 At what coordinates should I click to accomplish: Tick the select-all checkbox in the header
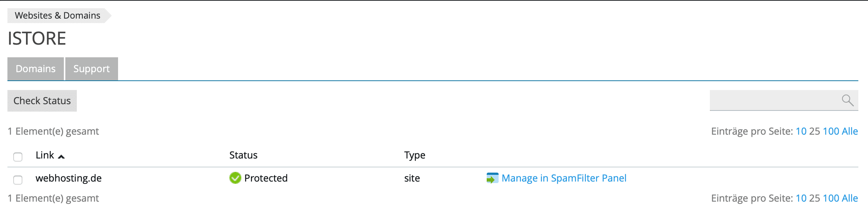click(18, 157)
